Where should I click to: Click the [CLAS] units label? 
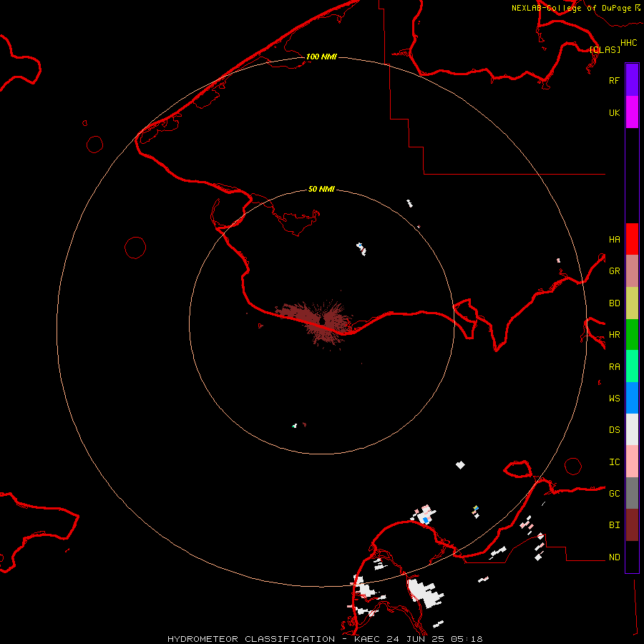tap(605, 49)
